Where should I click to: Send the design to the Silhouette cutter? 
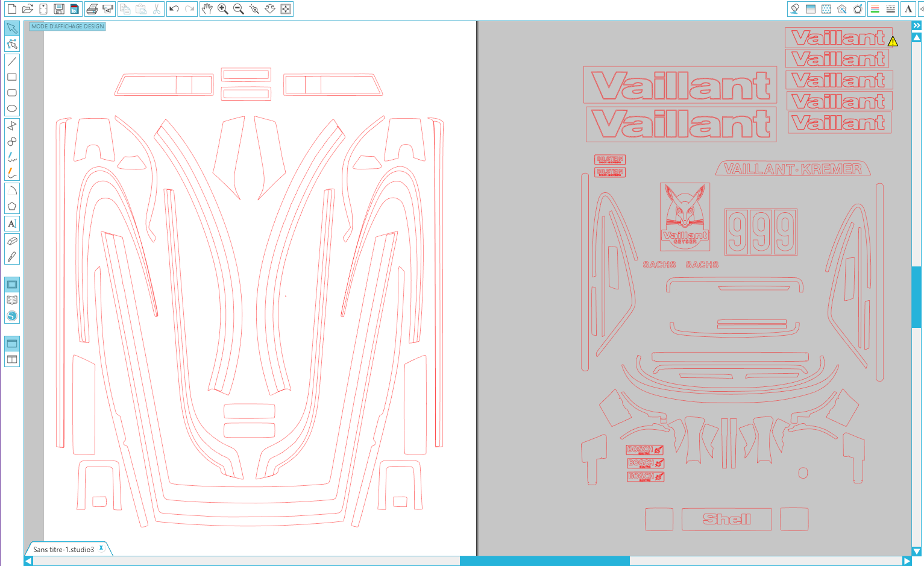108,9
